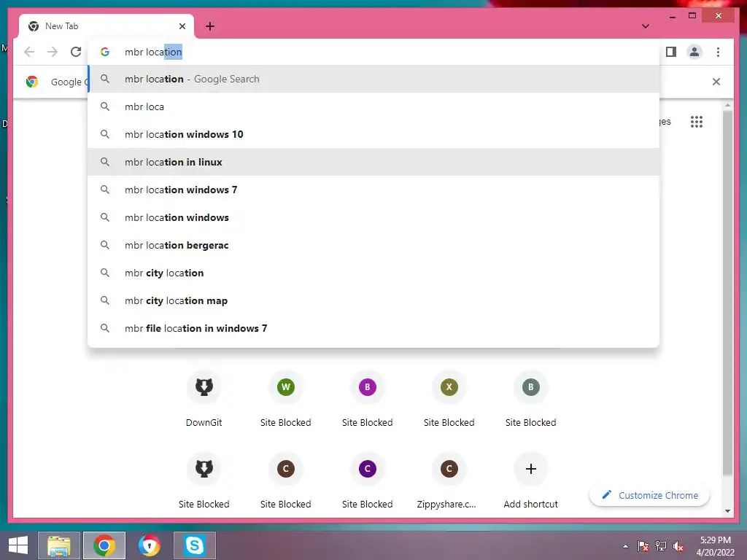This screenshot has height=560, width=747.
Task: Click the omnibox text mbr location
Action: coord(153,52)
